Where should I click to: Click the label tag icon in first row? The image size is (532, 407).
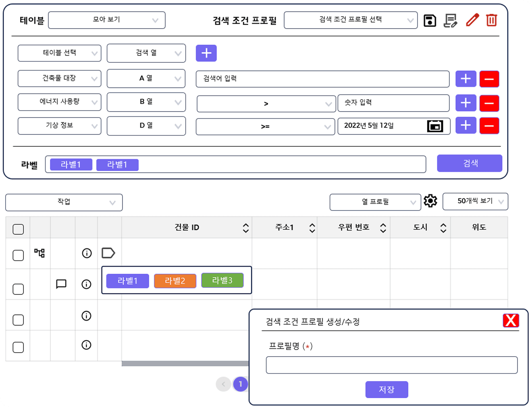coord(108,253)
